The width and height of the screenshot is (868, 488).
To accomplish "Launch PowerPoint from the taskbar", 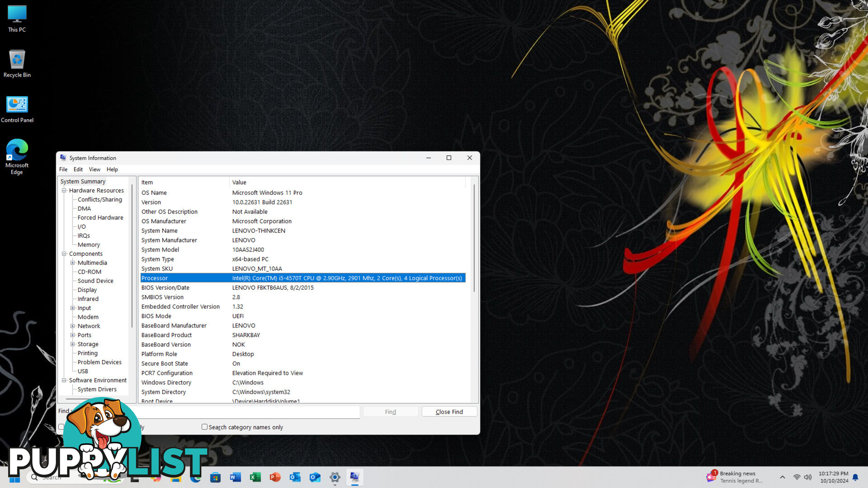I will (x=275, y=477).
